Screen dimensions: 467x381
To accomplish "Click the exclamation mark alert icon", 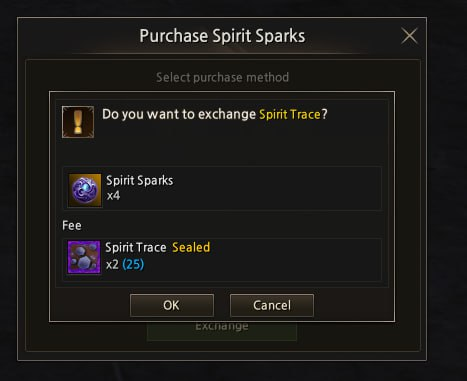I will pos(78,122).
